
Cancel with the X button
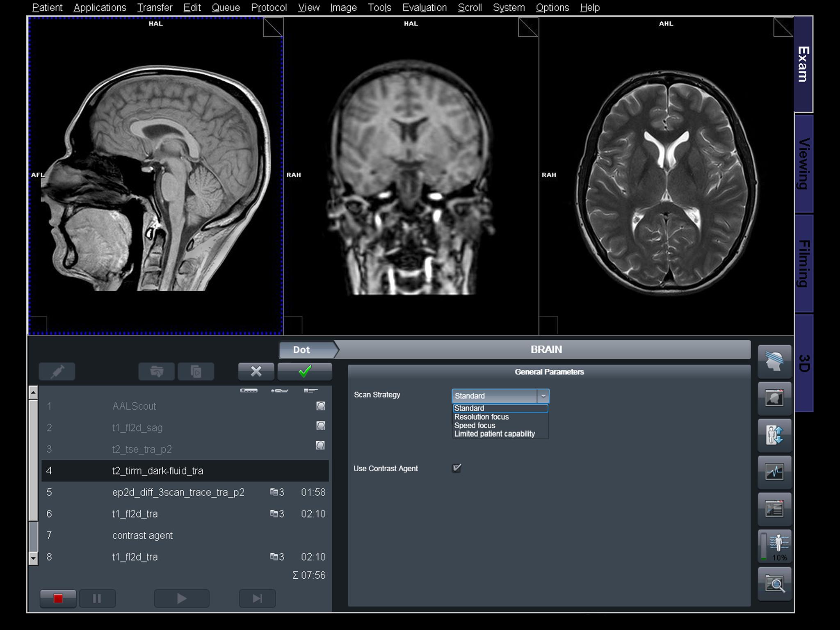tap(256, 371)
